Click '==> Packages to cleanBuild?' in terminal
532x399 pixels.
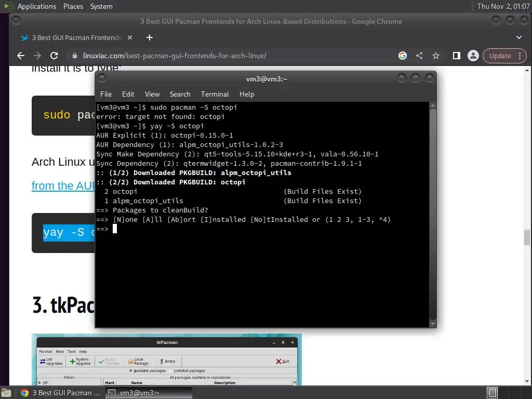(152, 210)
